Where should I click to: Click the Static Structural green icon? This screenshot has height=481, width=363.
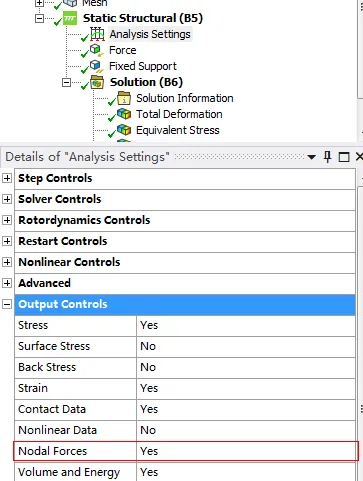pyautogui.click(x=70, y=18)
